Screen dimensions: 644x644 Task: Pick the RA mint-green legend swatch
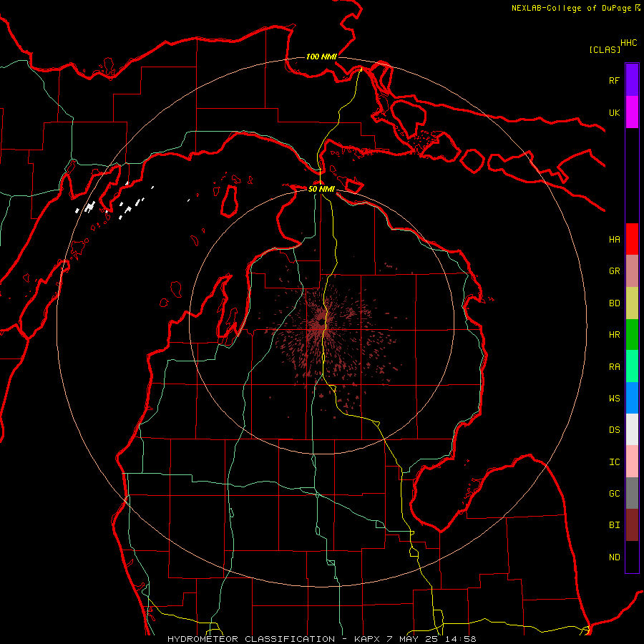[632, 366]
